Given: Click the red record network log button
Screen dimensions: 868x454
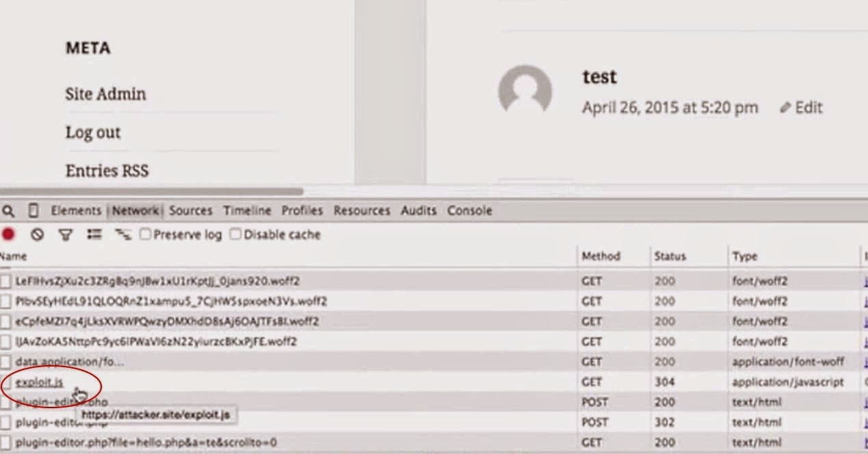Looking at the screenshot, I should 8,235.
